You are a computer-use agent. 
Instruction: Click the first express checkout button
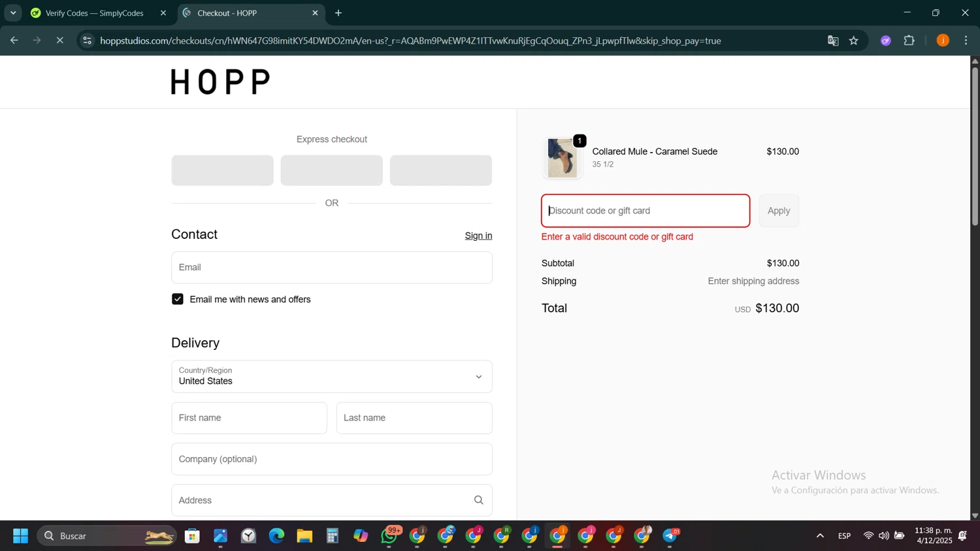tap(222, 170)
